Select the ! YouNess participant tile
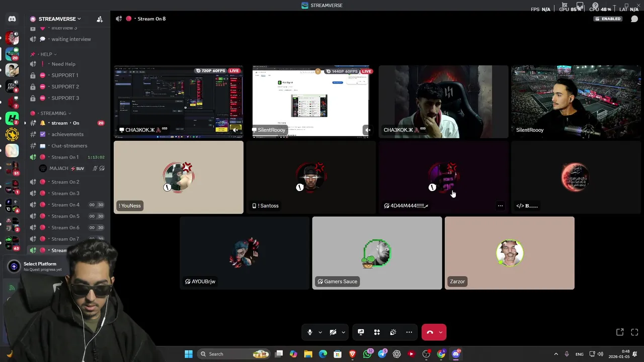 pos(179,177)
